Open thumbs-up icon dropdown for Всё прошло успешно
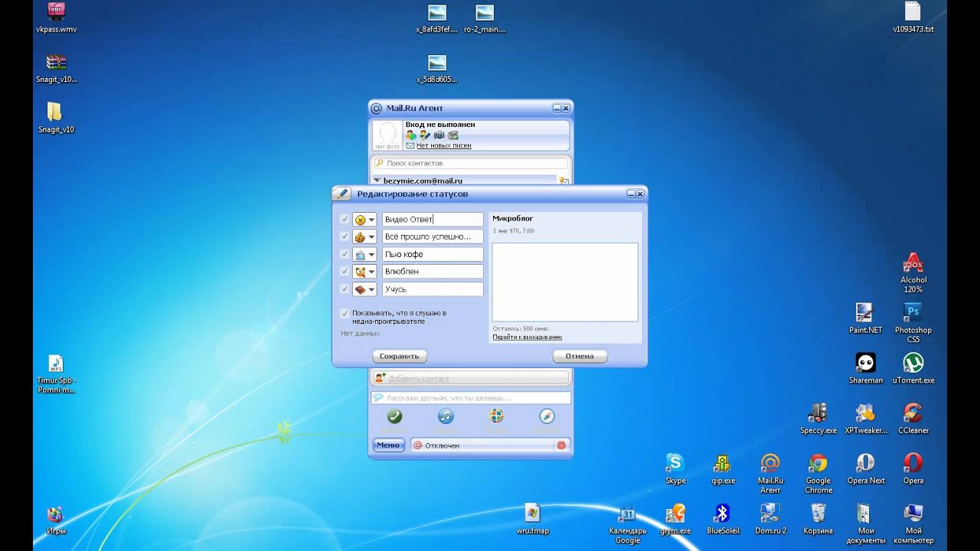The width and height of the screenshot is (980, 551). pyautogui.click(x=364, y=237)
